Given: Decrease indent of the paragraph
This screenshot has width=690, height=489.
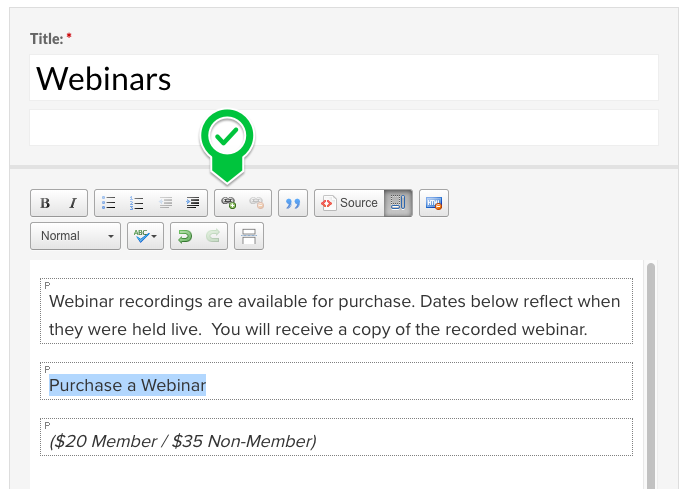Looking at the screenshot, I should [166, 203].
